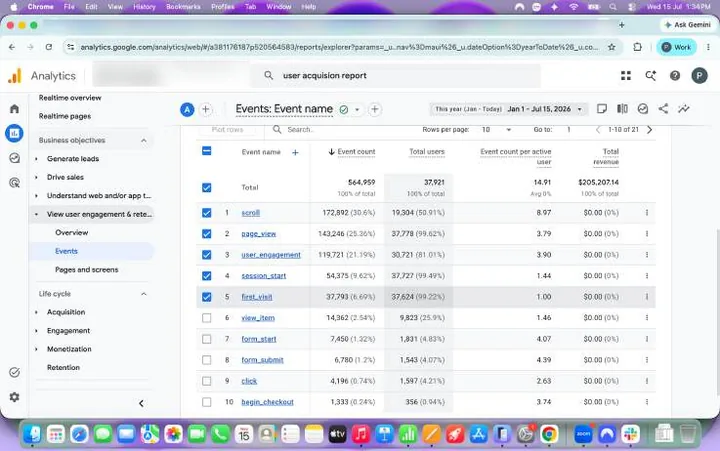The width and height of the screenshot is (720, 451).
Task: Click the Analytics search field
Action: pyautogui.click(x=395, y=75)
